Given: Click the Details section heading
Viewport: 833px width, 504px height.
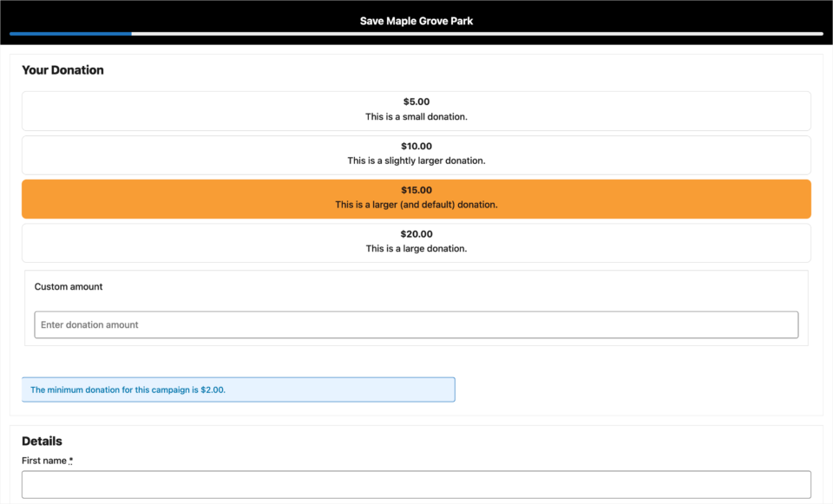Looking at the screenshot, I should [42, 442].
